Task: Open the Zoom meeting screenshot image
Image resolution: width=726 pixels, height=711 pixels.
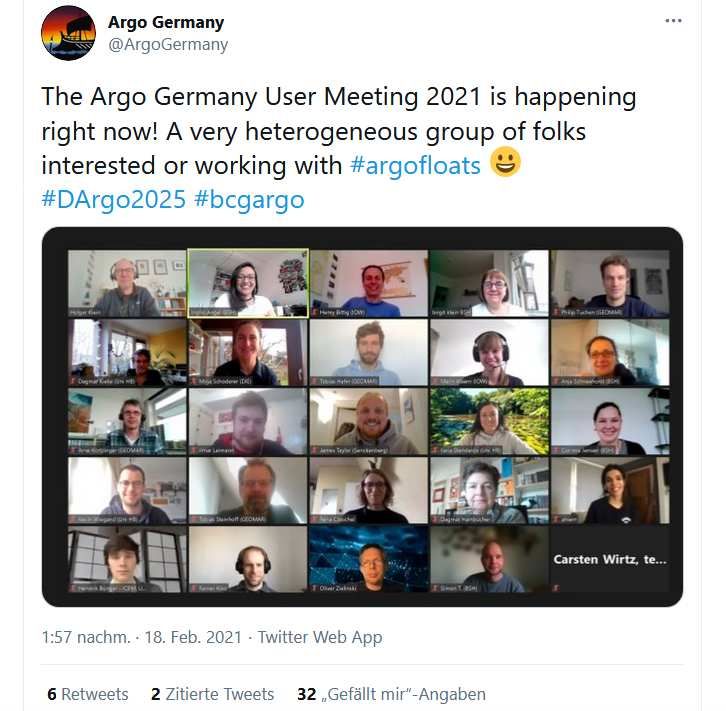Action: coord(362,417)
